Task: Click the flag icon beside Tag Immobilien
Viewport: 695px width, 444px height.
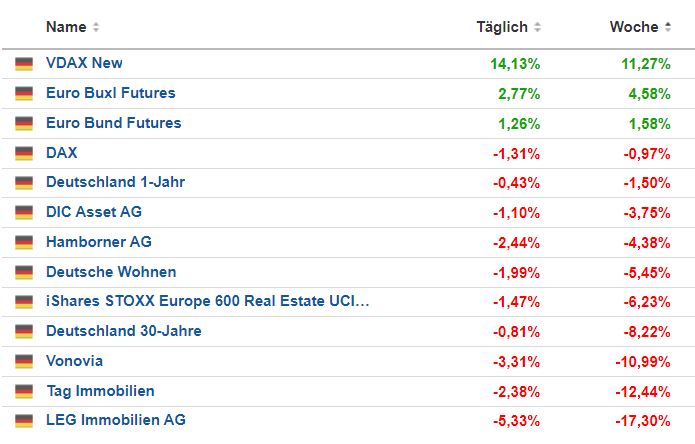Action: point(24,392)
